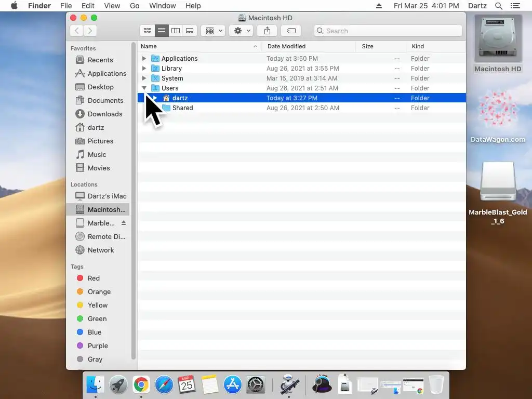
Task: Switch Finder to gallery view
Action: [190, 31]
